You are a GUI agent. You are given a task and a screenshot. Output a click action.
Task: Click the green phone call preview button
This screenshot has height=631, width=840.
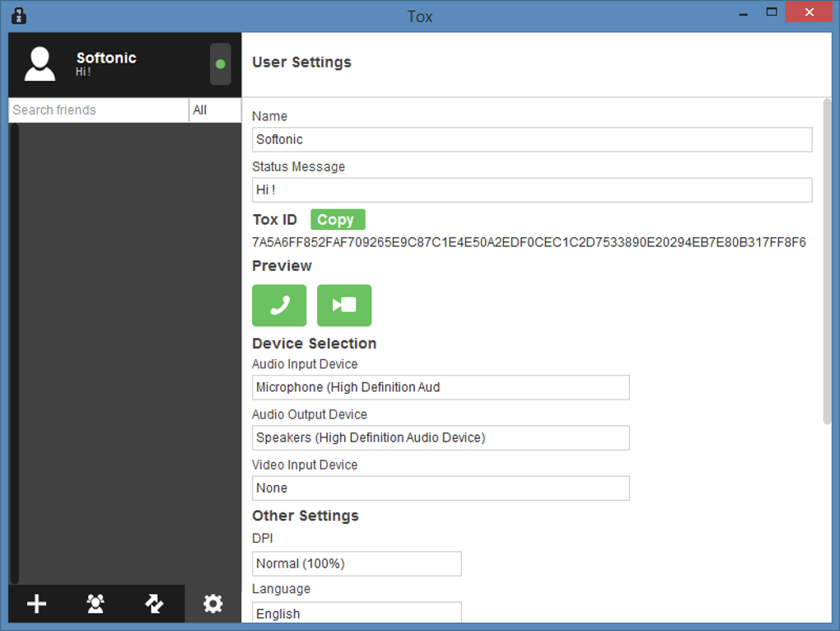279,306
